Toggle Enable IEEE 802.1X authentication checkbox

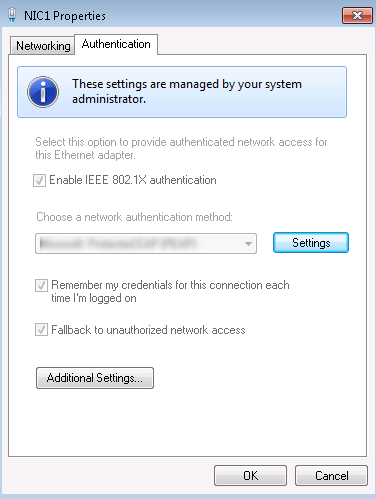(39, 180)
